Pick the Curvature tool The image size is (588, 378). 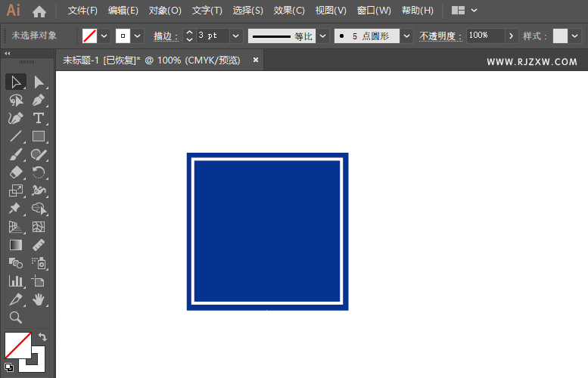coord(16,119)
